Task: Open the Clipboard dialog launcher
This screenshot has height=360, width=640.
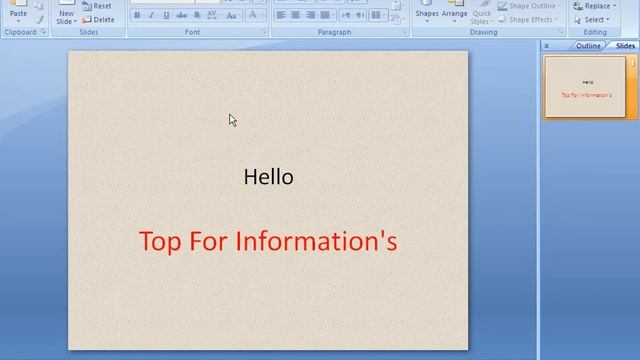Action: point(44,32)
